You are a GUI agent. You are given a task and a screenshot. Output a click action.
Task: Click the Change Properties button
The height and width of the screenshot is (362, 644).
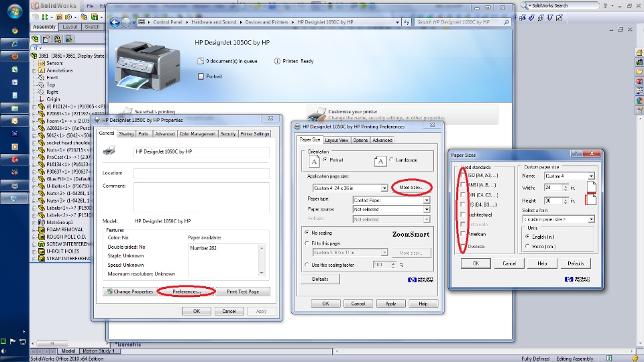[129, 292]
